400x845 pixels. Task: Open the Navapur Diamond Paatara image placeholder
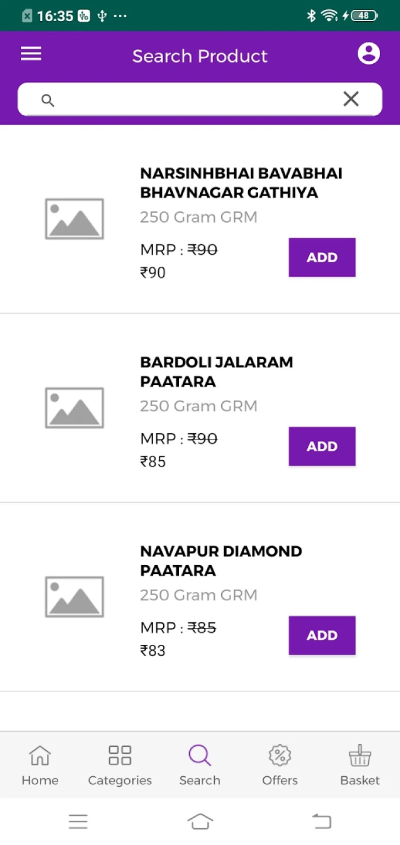click(x=74, y=597)
